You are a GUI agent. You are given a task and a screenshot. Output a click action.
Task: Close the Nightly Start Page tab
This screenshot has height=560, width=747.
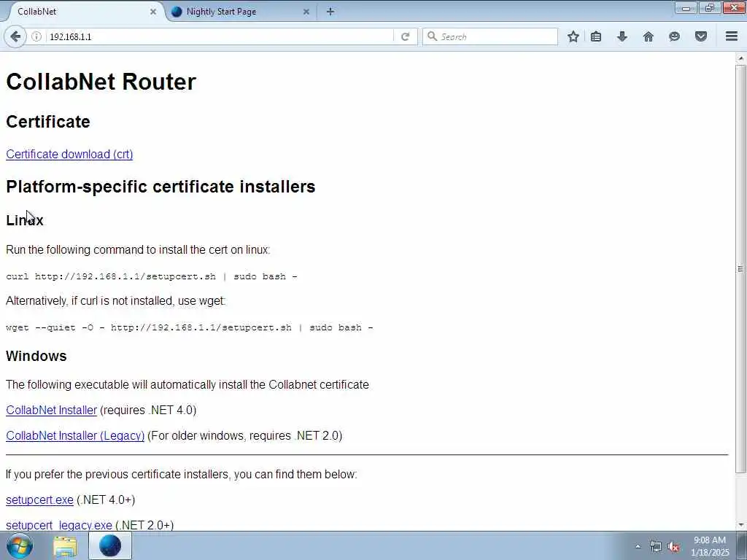point(306,12)
